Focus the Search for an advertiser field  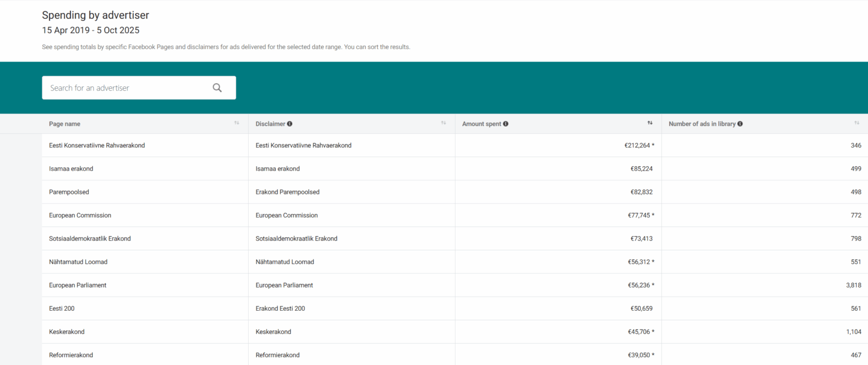point(138,88)
